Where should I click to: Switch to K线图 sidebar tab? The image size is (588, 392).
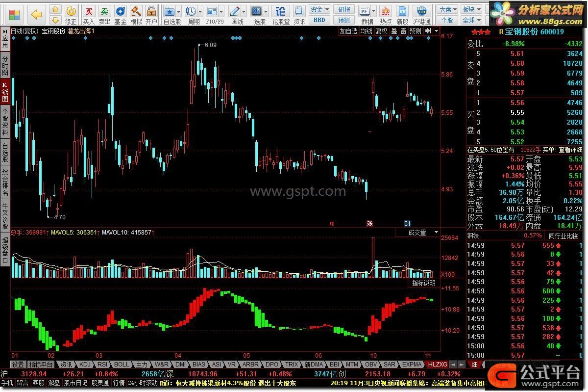[x=5, y=92]
